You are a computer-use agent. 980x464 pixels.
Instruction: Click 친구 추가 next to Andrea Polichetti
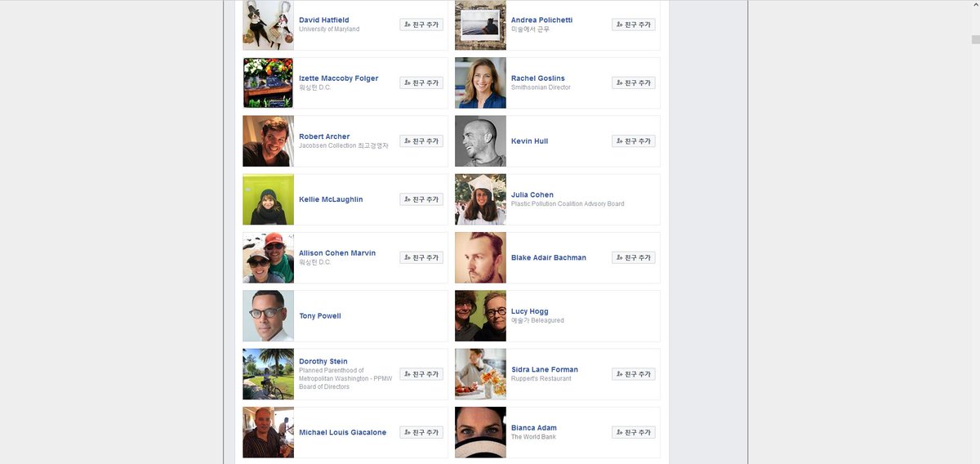pos(634,25)
